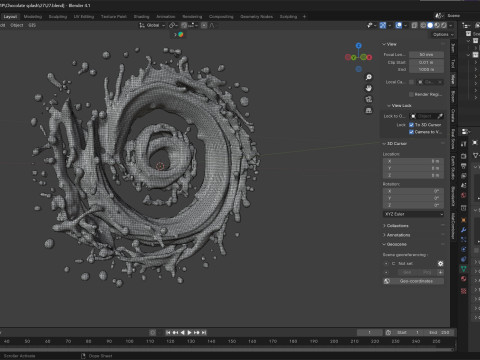Screen dimensions: 480x360
Task: Switch to the UV Editing workspace
Action: 84,17
